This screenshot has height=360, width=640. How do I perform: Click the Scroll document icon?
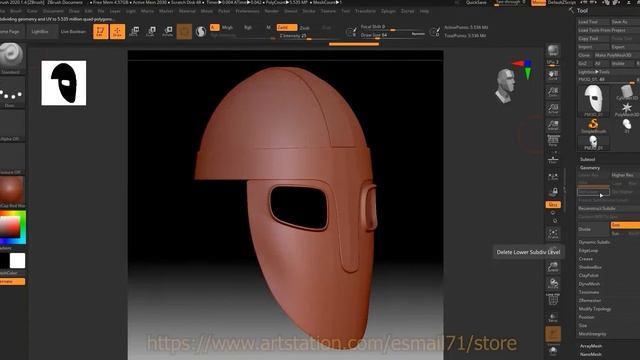click(x=553, y=75)
